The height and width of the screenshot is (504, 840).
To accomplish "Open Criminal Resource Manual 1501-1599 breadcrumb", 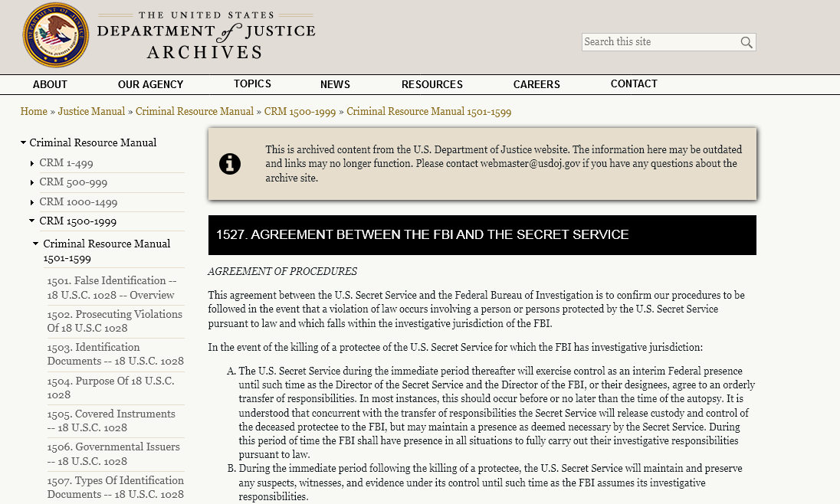I will pyautogui.click(x=428, y=111).
